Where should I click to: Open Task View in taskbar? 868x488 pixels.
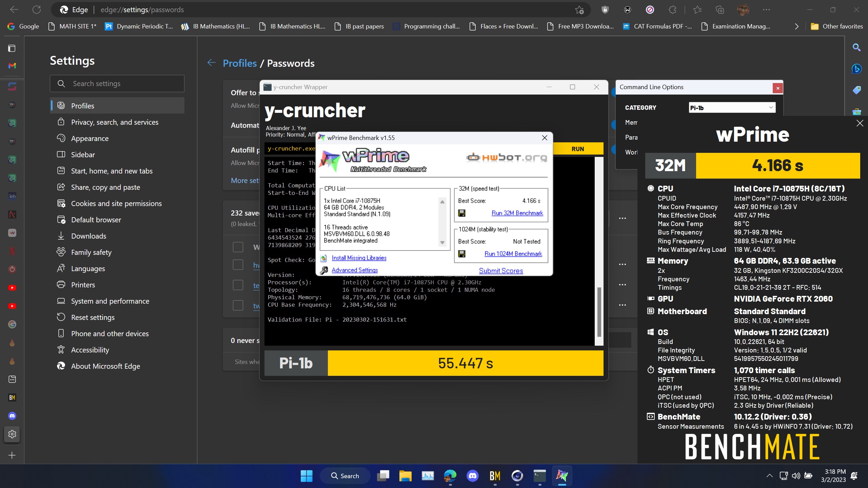click(x=383, y=476)
